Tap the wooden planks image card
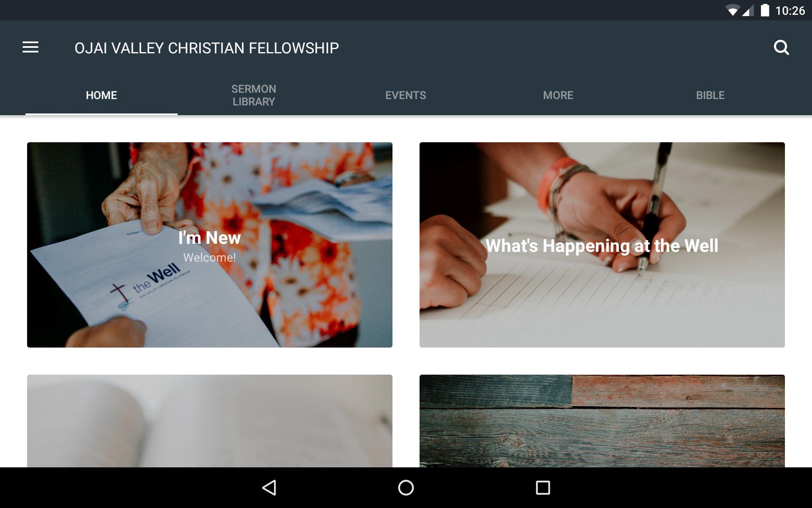Image resolution: width=812 pixels, height=508 pixels. [602, 421]
